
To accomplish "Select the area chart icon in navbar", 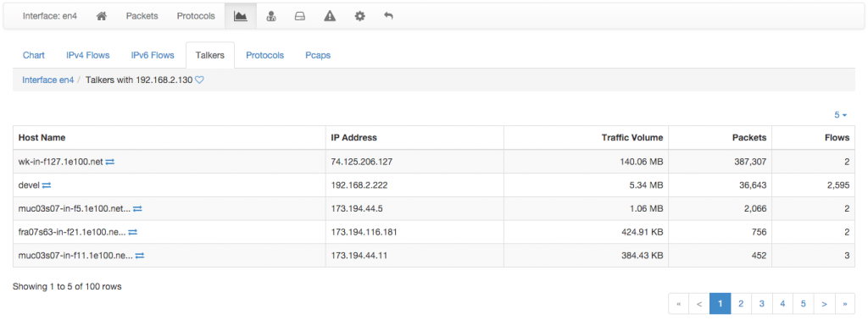I will [240, 16].
